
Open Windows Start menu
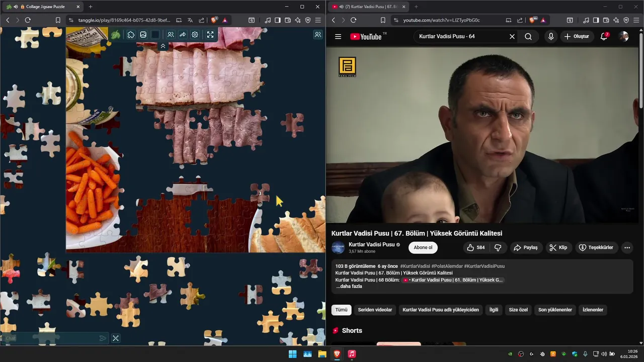[292, 354]
